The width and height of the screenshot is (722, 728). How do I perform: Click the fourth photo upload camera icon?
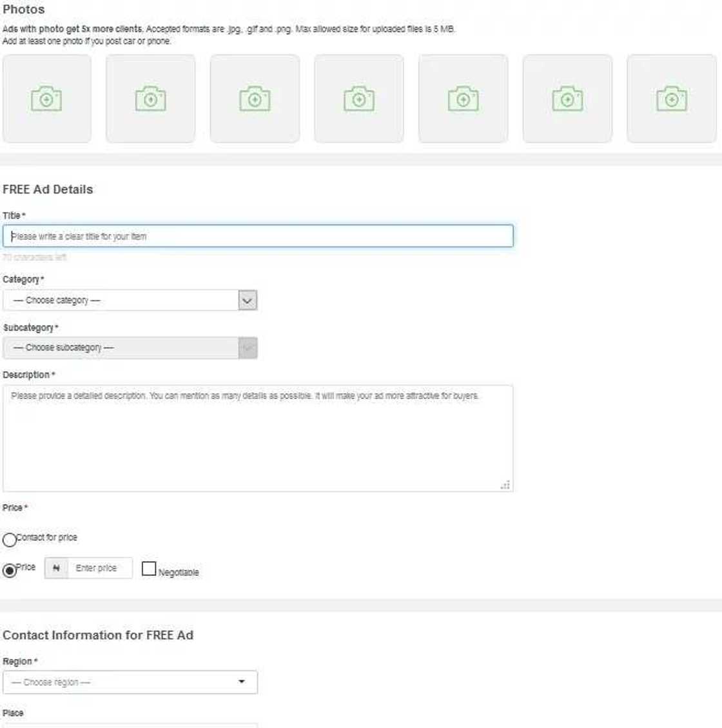pos(358,98)
